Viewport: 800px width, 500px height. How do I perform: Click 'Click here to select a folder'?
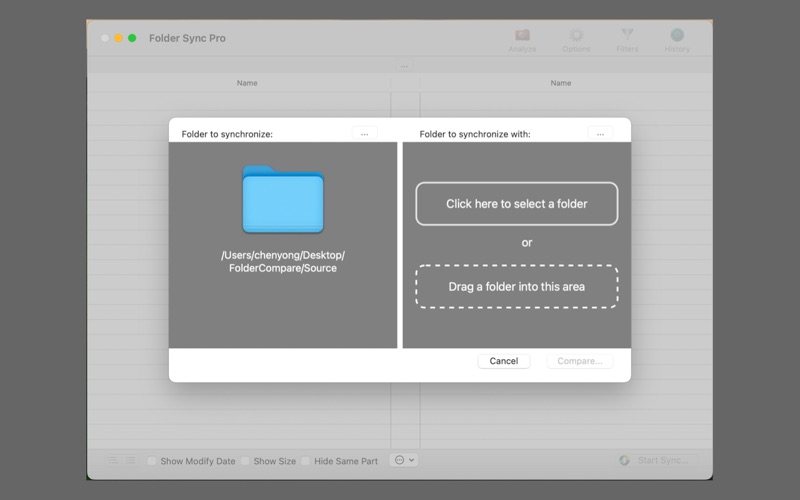coord(516,204)
